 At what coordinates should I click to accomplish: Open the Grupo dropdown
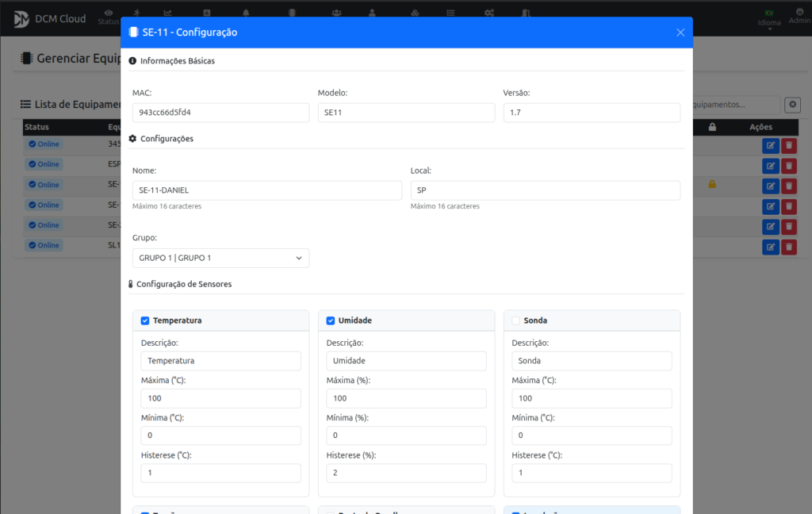point(220,258)
